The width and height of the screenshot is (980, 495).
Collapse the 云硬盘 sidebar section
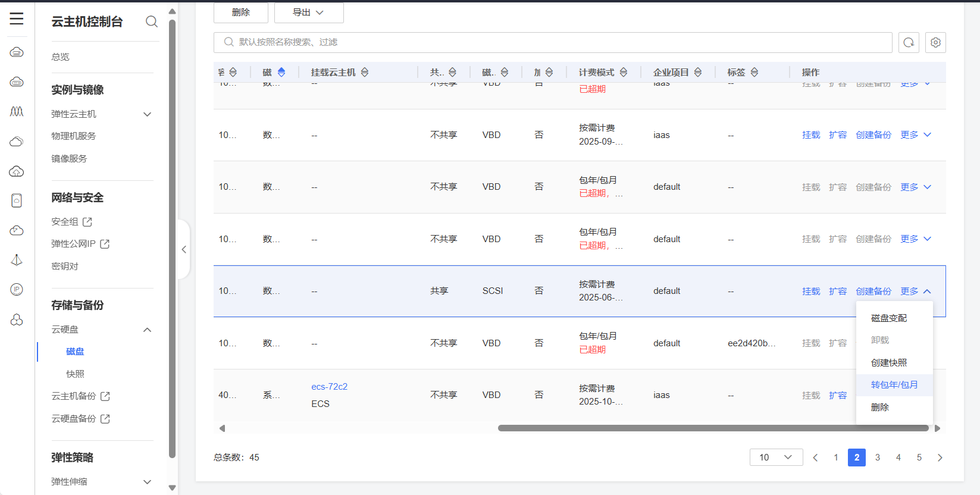click(x=147, y=330)
